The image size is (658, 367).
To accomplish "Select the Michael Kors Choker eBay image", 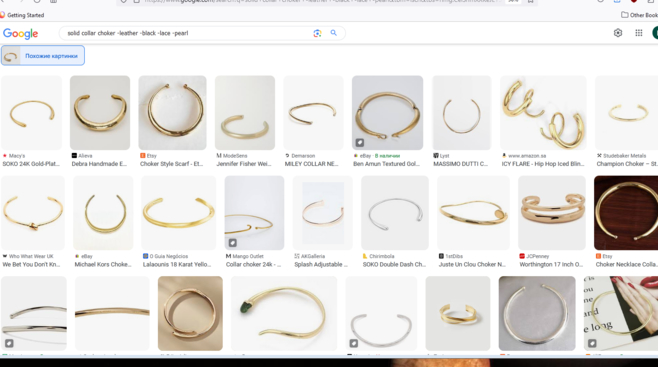I will pos(103,213).
